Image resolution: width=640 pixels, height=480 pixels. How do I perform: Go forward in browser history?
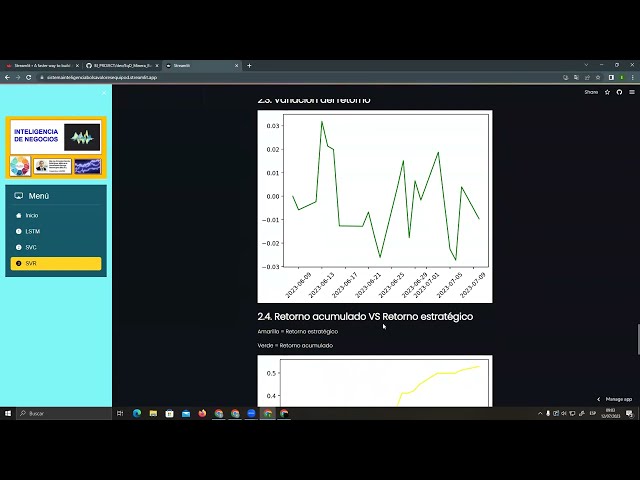click(x=18, y=77)
